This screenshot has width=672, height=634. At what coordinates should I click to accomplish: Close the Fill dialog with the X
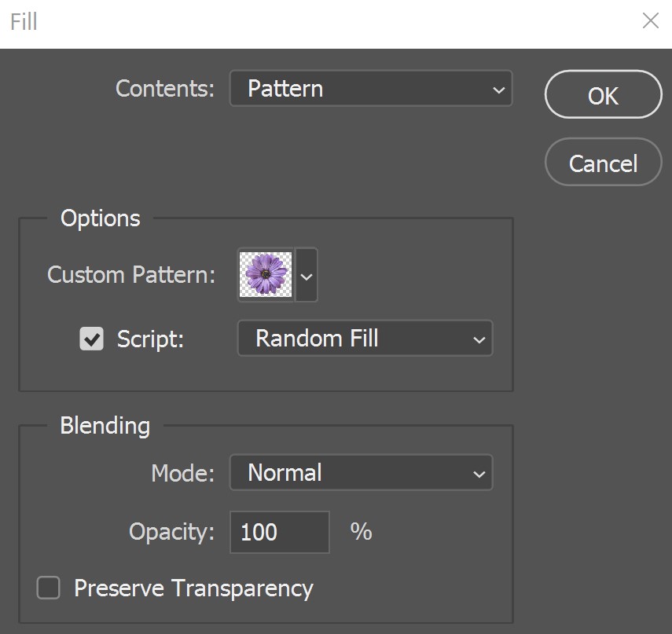tap(651, 20)
